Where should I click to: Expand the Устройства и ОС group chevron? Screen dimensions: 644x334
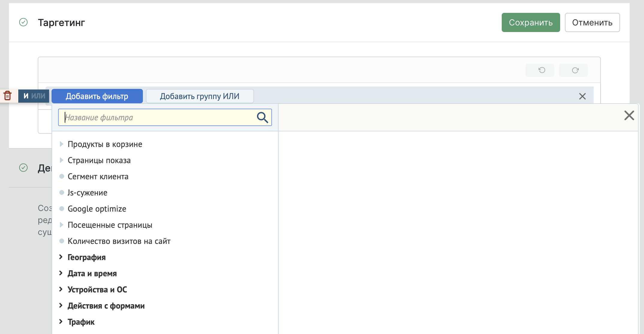(61, 289)
